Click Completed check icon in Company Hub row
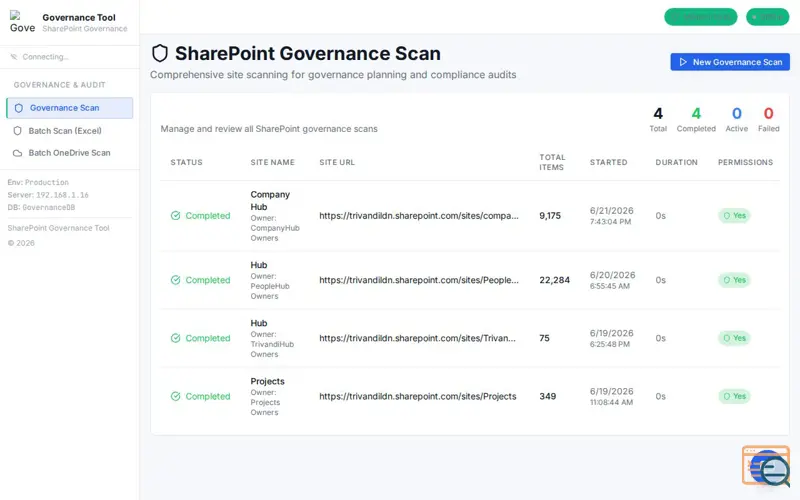This screenshot has width=800, height=500. [176, 215]
